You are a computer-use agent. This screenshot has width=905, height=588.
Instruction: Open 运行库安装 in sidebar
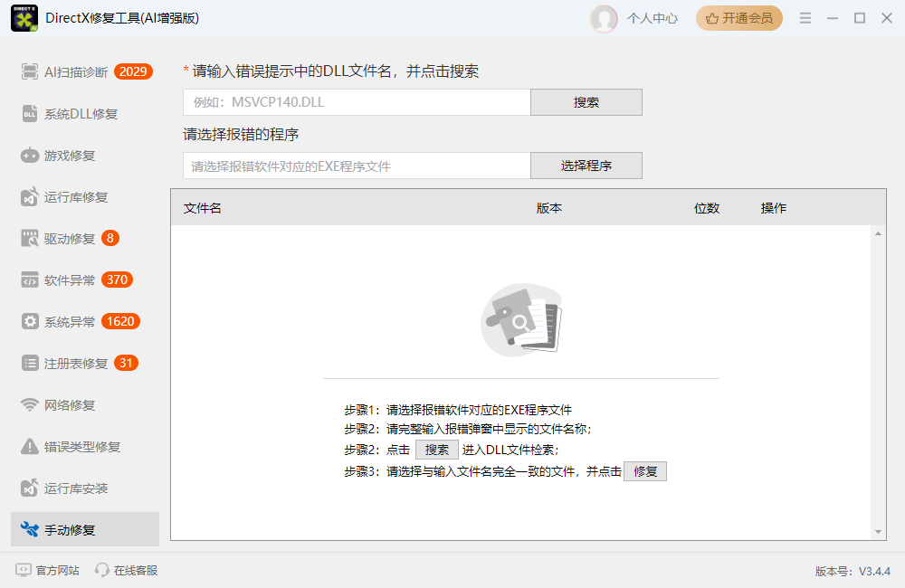pyautogui.click(x=76, y=488)
